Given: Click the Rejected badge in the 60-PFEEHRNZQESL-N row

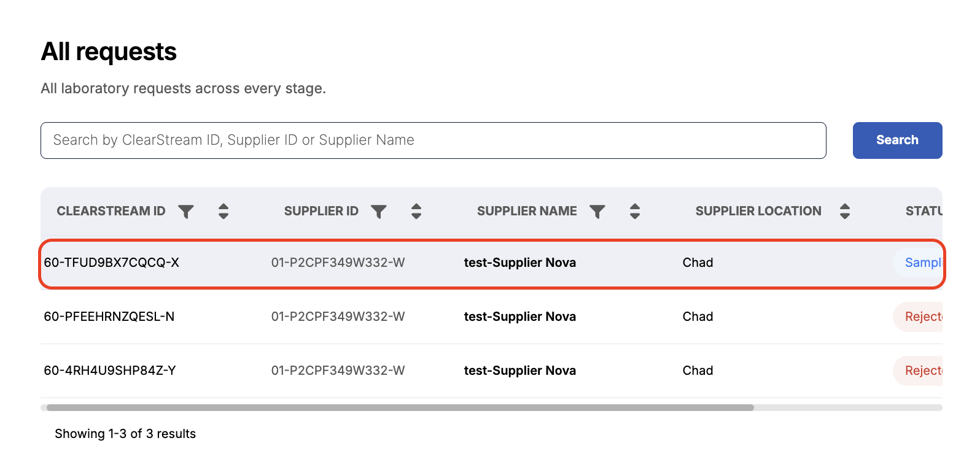Looking at the screenshot, I should [918, 317].
